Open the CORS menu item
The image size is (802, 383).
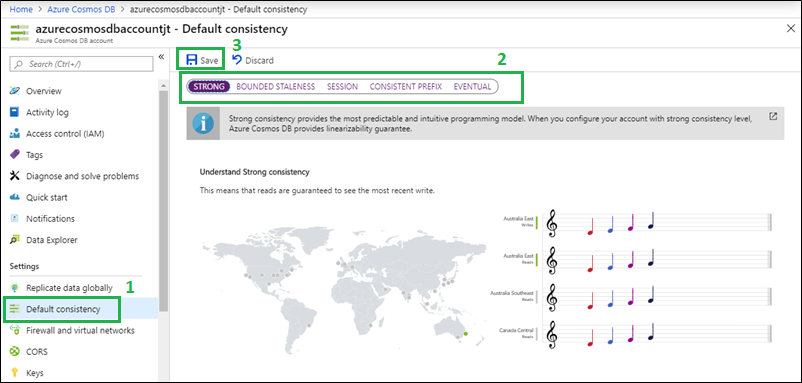(37, 352)
